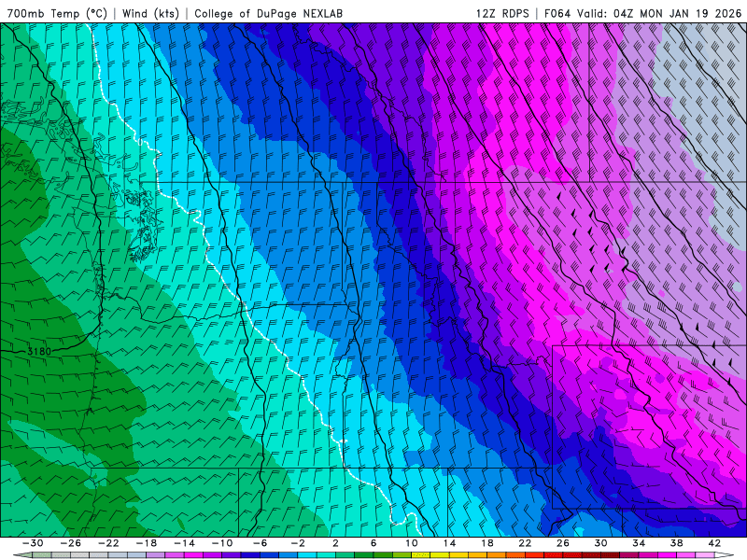Click the "34" color scale label
Image resolution: width=747 pixels, height=560 pixels.
click(639, 543)
